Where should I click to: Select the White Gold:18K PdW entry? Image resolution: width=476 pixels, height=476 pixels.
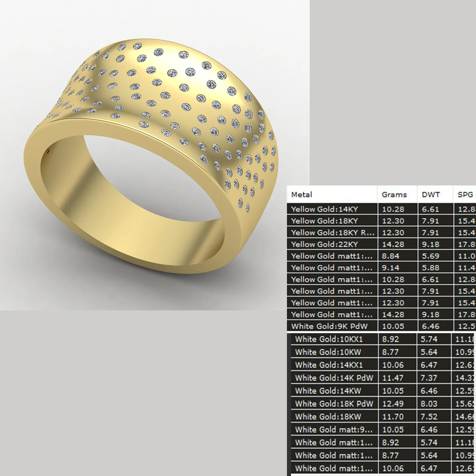[x=334, y=404]
